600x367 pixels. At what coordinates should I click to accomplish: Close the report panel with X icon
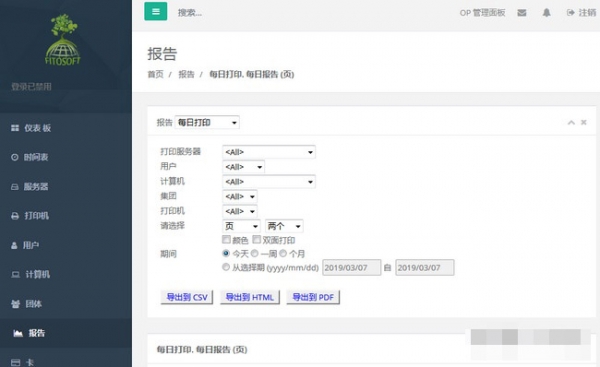tap(584, 122)
